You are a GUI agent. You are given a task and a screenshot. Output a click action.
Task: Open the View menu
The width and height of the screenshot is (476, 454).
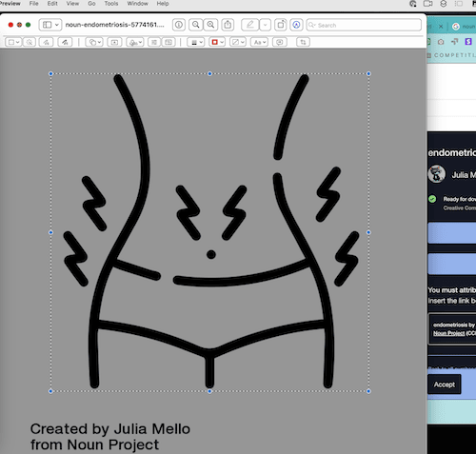click(72, 4)
